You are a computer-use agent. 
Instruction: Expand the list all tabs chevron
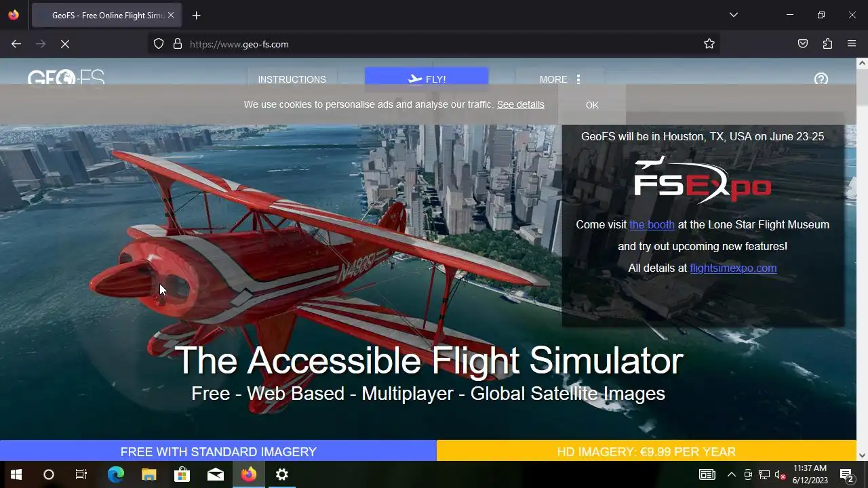(x=733, y=15)
